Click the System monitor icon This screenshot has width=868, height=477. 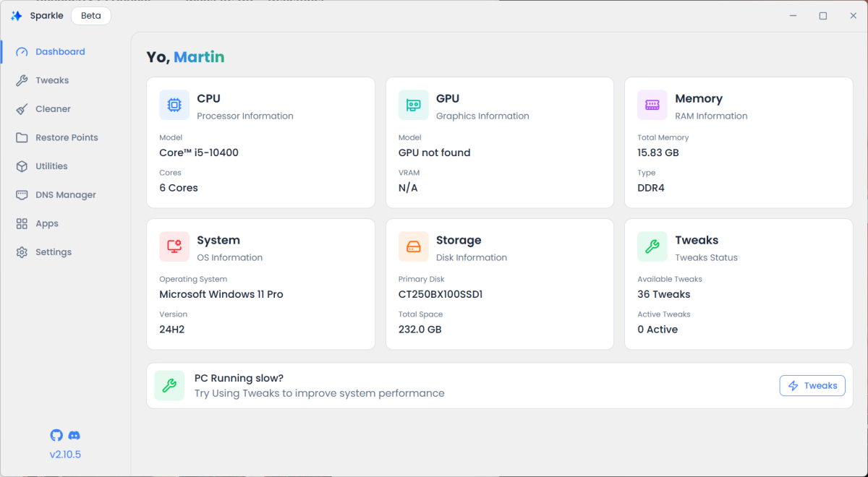[x=174, y=247]
